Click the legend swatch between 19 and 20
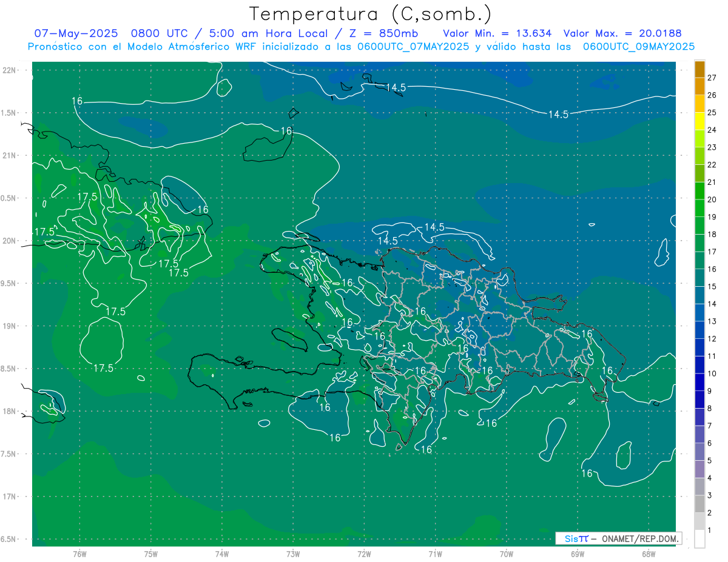This screenshot has height=562, width=728. (700, 209)
